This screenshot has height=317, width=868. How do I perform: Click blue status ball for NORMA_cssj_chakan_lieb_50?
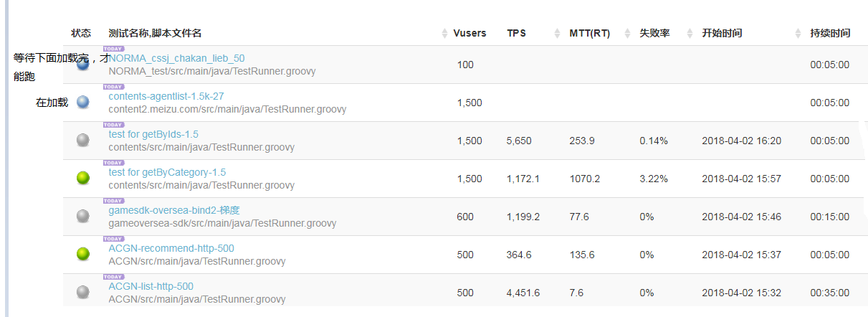83,65
